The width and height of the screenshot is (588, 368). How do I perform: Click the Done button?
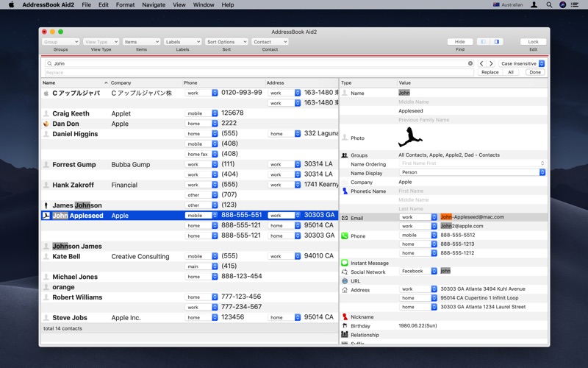535,72
